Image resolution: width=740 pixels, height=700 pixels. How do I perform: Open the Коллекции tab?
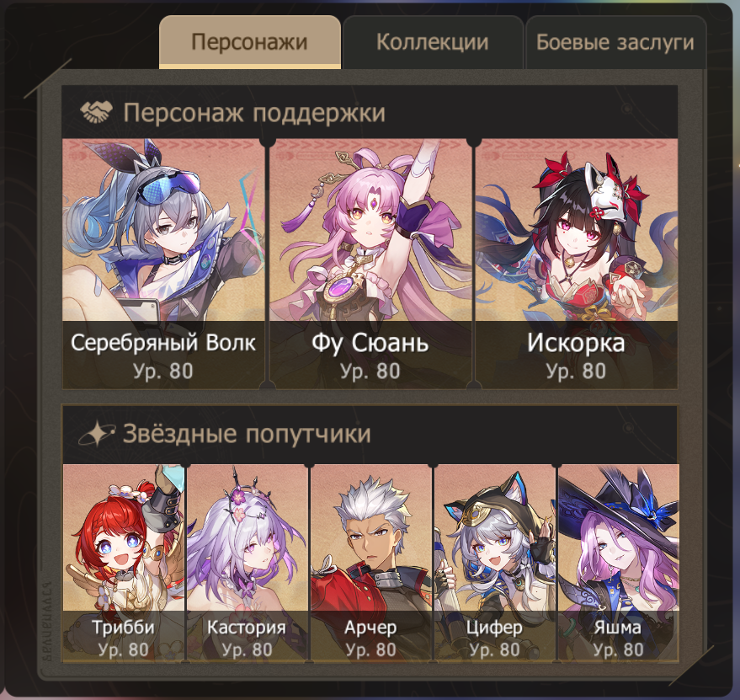click(433, 42)
